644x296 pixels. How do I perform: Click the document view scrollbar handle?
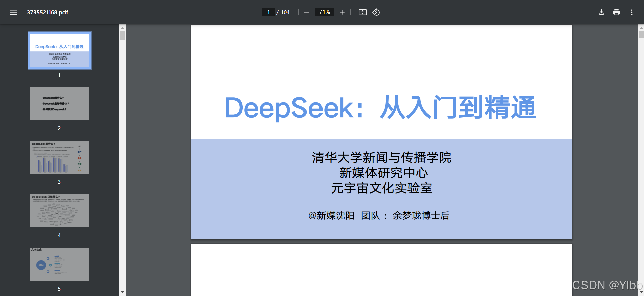tap(641, 34)
